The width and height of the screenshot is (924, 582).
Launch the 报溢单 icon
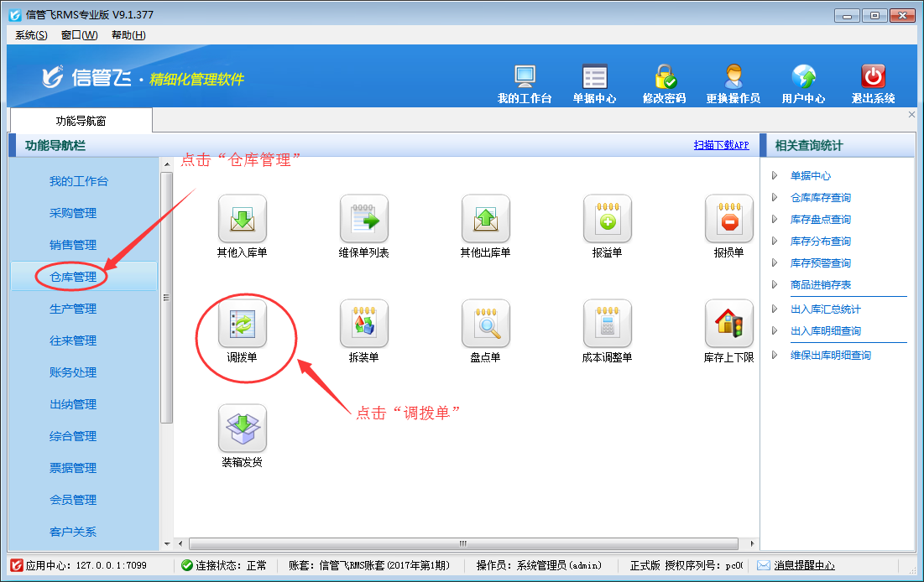607,220
